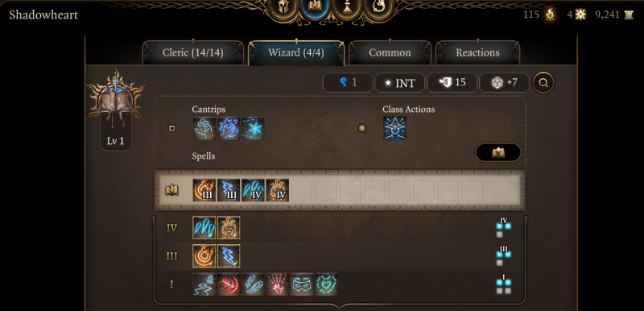Select the Disguise Self mask spell icon
Viewport: 644px width, 311px height.
[301, 284]
